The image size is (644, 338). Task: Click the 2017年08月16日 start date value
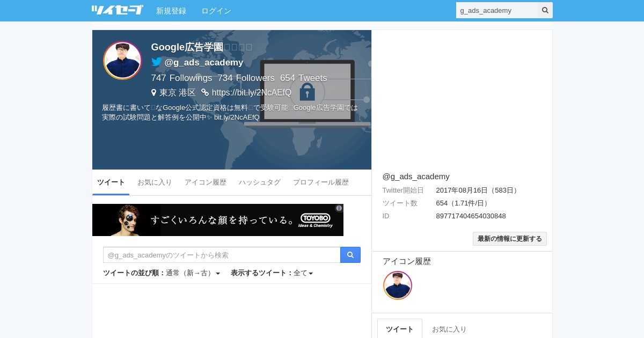click(x=477, y=190)
